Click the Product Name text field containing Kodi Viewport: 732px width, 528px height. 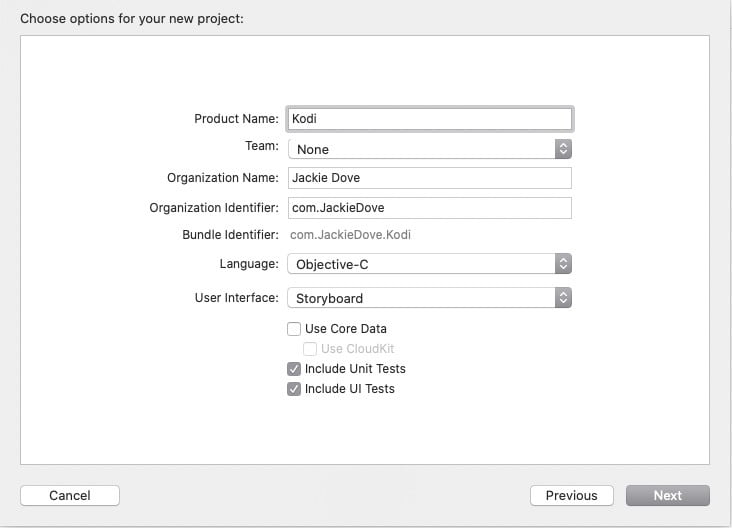pyautogui.click(x=429, y=118)
